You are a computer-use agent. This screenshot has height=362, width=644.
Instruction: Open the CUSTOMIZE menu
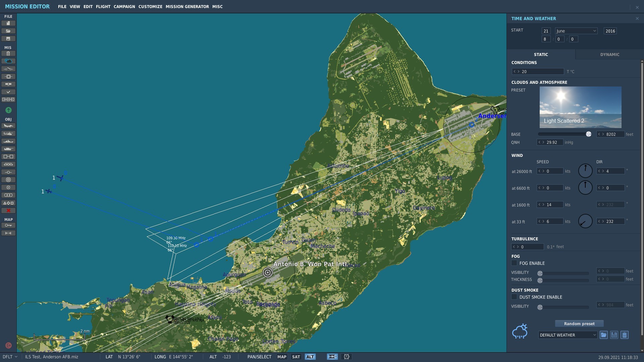[150, 6]
